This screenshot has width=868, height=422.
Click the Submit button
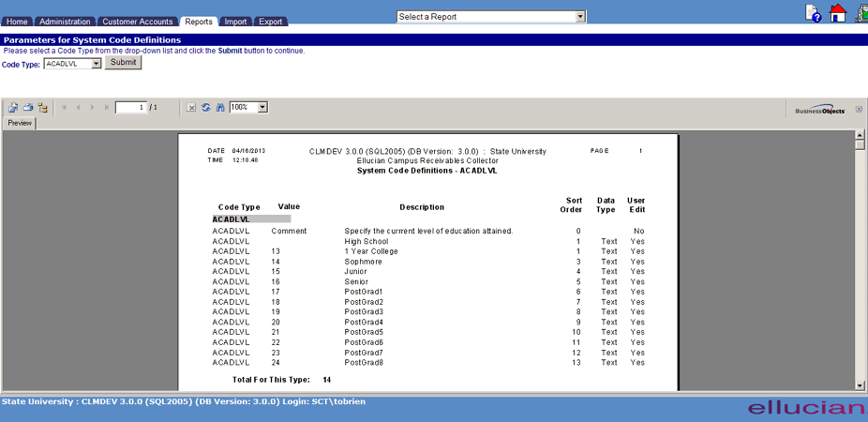[x=124, y=63]
